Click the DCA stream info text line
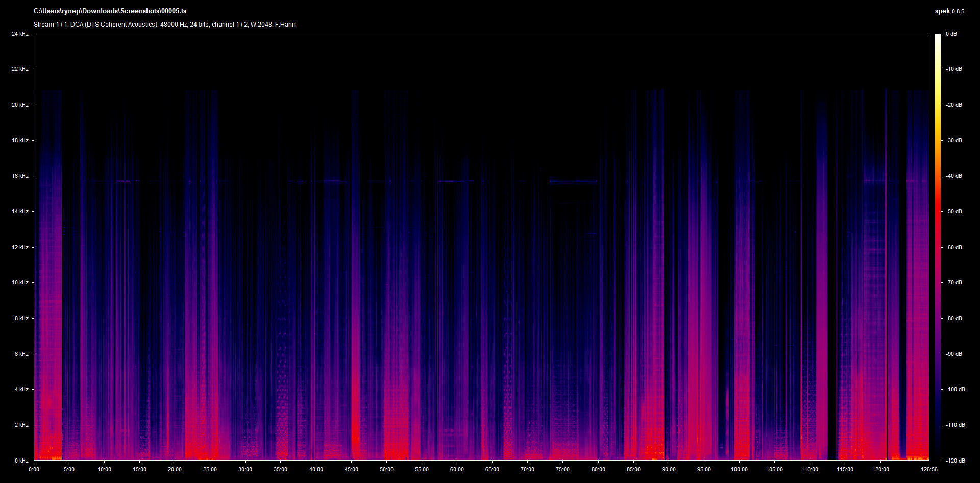Image resolution: width=980 pixels, height=483 pixels. [x=164, y=25]
